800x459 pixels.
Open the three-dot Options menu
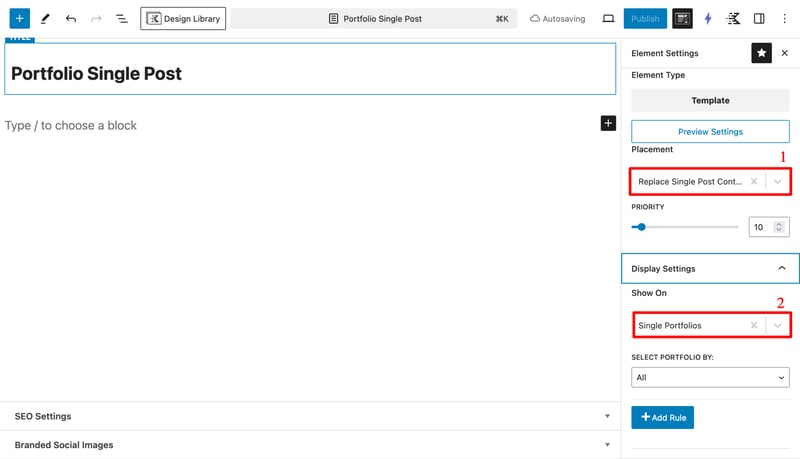(785, 18)
